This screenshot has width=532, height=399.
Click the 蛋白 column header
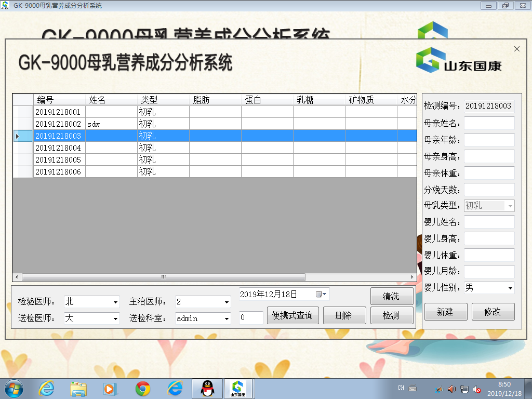click(267, 100)
